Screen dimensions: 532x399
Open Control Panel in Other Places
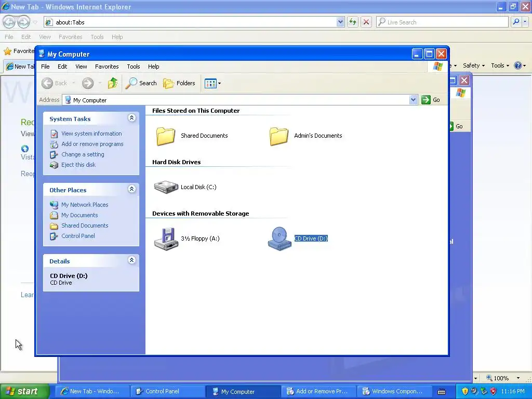click(78, 236)
